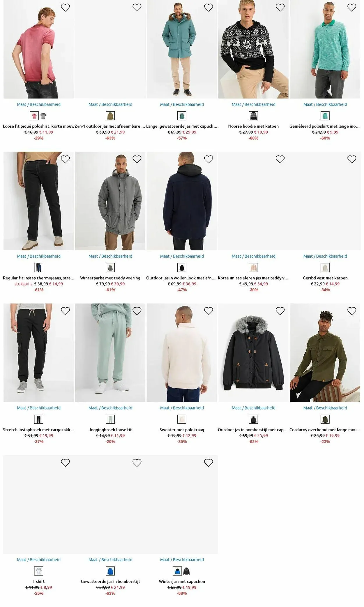Viewport: 364px width, 607px height.
Task: Open Maat / Beschikbaarheid for Noorse hoodie
Action: point(253,104)
